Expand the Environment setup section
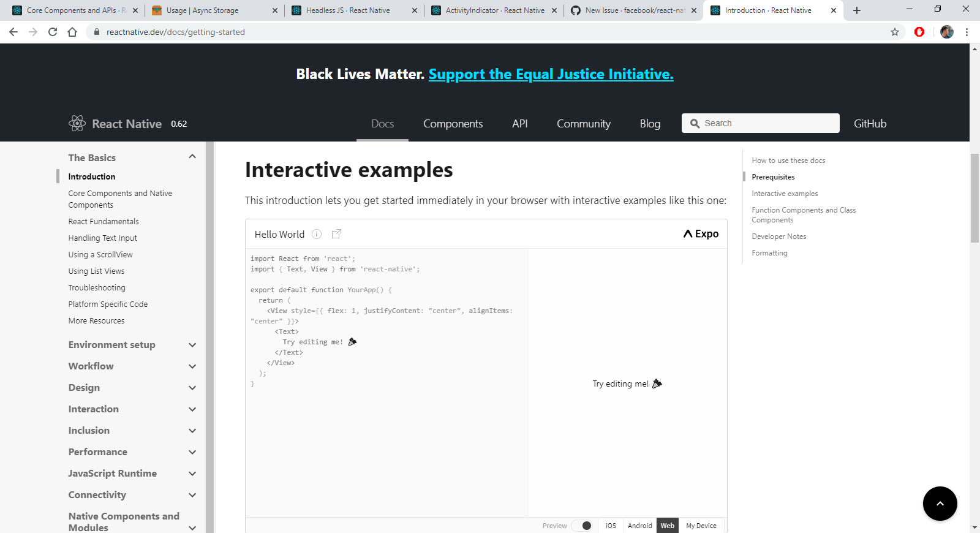This screenshot has width=980, height=533. (192, 345)
